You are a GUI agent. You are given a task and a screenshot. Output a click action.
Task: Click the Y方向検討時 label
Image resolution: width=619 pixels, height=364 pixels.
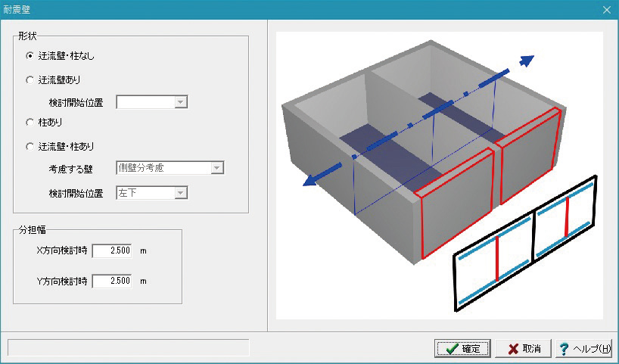coord(61,281)
